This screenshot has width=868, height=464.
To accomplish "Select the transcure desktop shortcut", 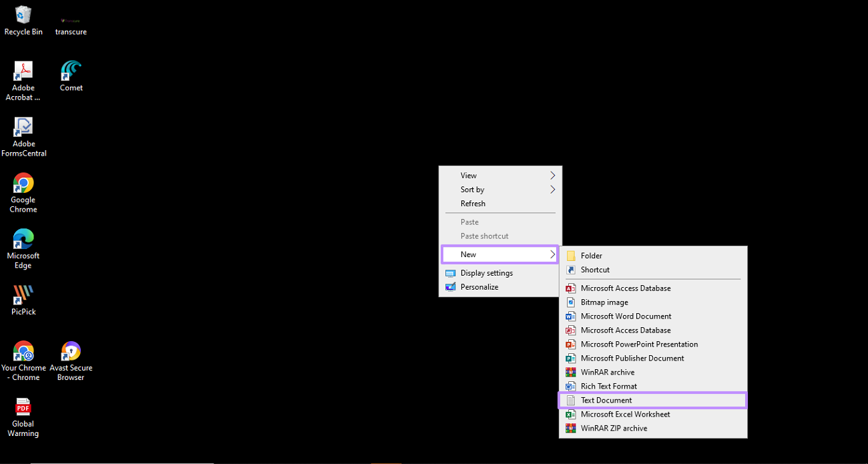I will [x=71, y=20].
